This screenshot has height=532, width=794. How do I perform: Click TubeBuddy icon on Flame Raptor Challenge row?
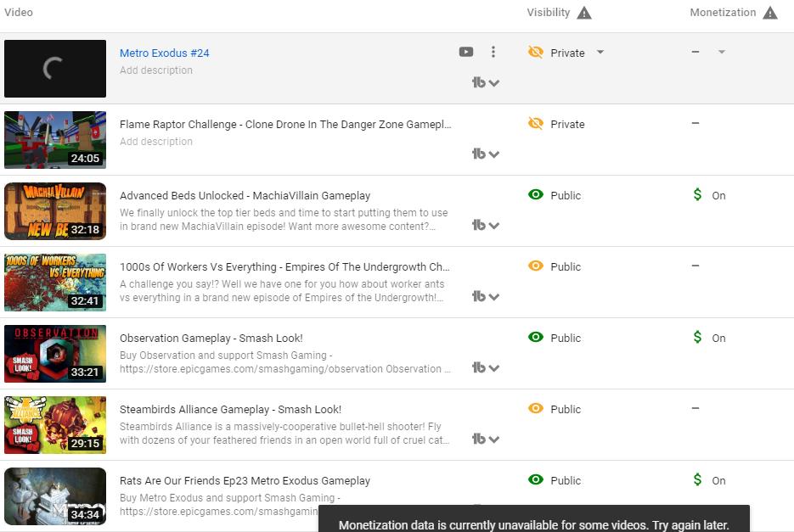click(479, 154)
